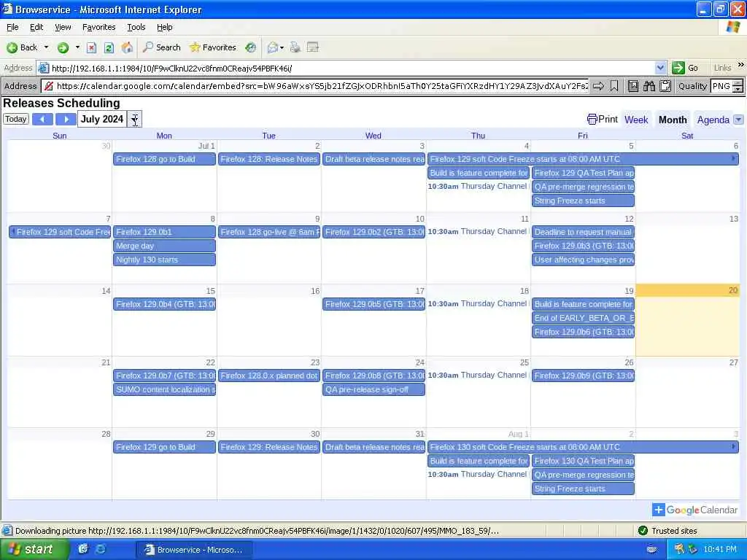Open the Forward history dropdown arrow
Viewport: 747px width, 560px height.
[x=77, y=47]
